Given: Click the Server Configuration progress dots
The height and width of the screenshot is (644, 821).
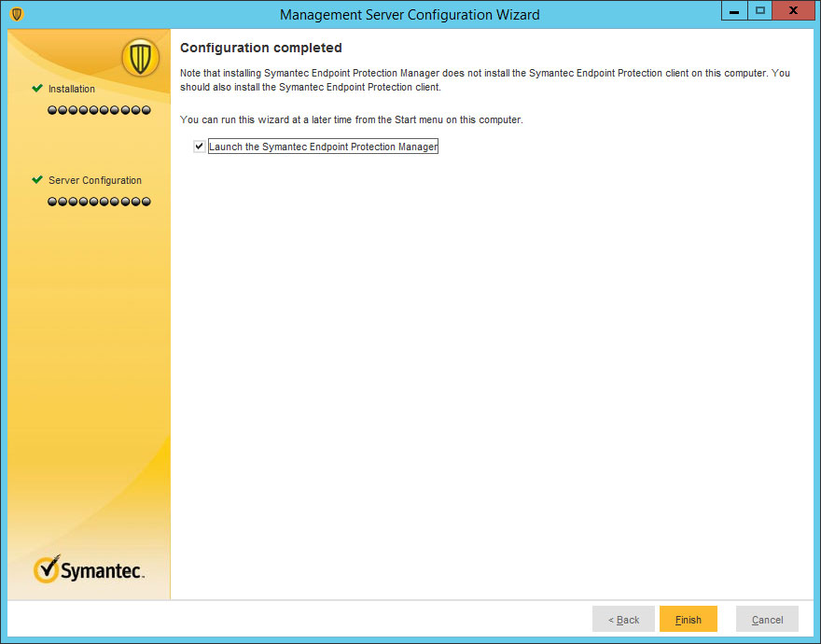Looking at the screenshot, I should 99,202.
